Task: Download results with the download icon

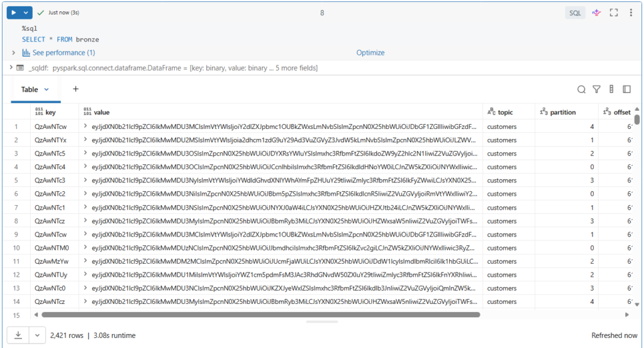Action: pos(18,335)
